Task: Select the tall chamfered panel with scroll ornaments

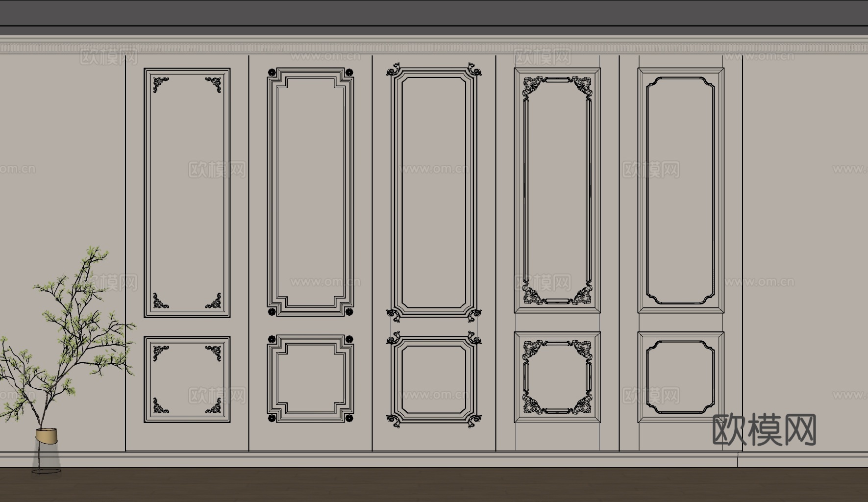Action: (434, 192)
